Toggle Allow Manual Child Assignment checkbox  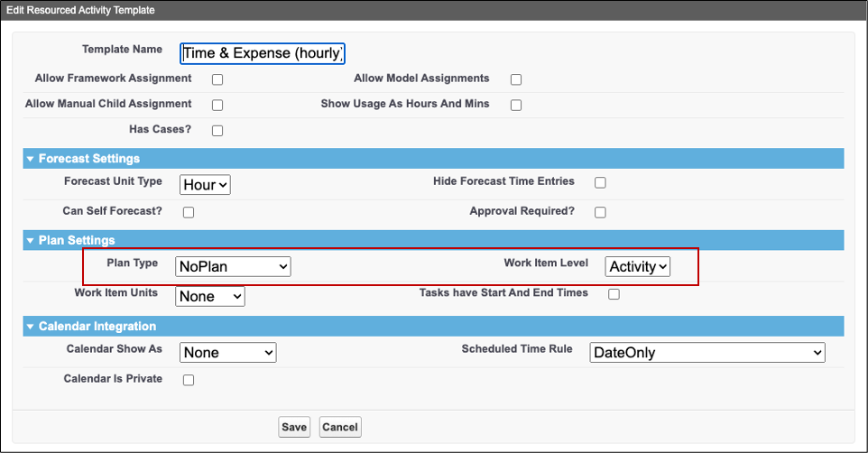click(x=217, y=105)
